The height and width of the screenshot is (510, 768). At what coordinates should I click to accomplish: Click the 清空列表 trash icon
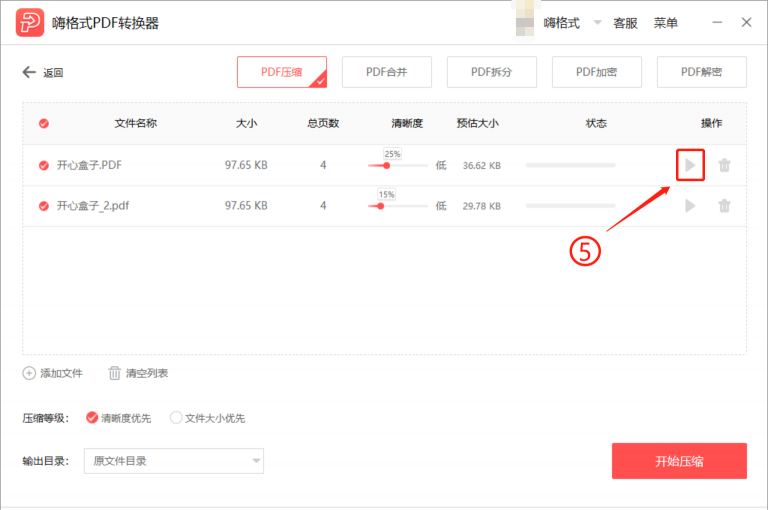(114, 373)
